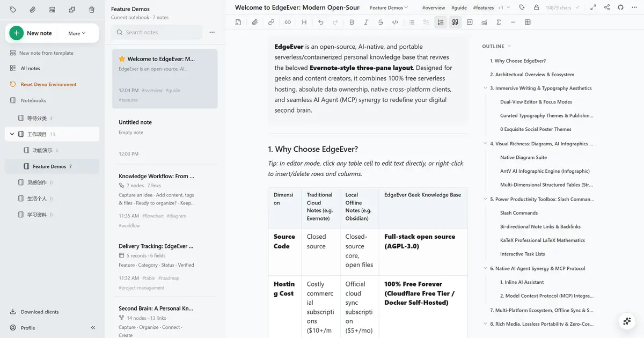Open the tags icon in sidebar top
Screen dimensions: 644x338
click(x=13, y=10)
